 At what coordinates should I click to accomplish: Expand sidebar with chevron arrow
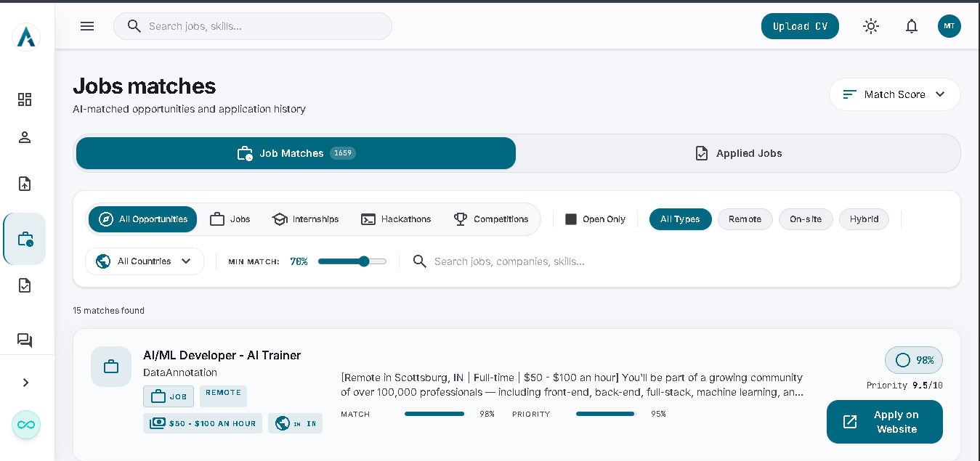26,383
